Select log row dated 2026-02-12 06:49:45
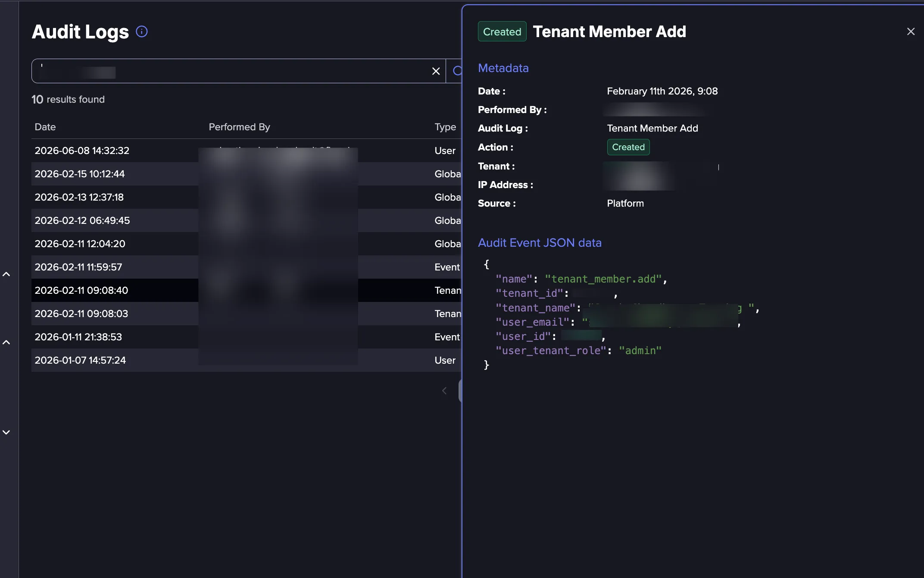 (x=247, y=220)
